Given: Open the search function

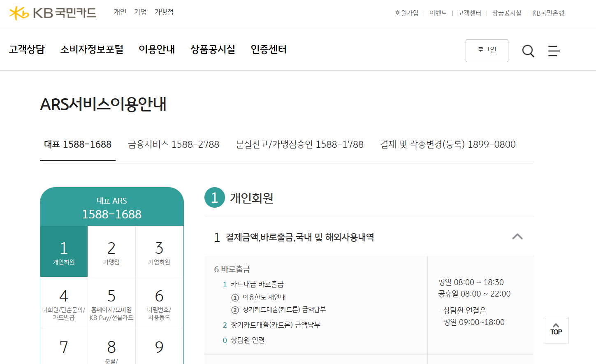Looking at the screenshot, I should 528,51.
